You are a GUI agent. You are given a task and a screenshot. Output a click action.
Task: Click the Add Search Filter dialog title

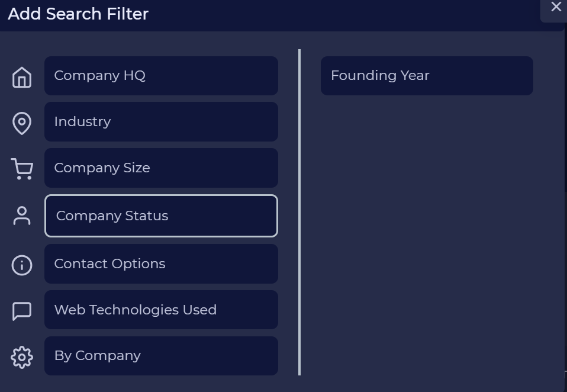point(78,14)
